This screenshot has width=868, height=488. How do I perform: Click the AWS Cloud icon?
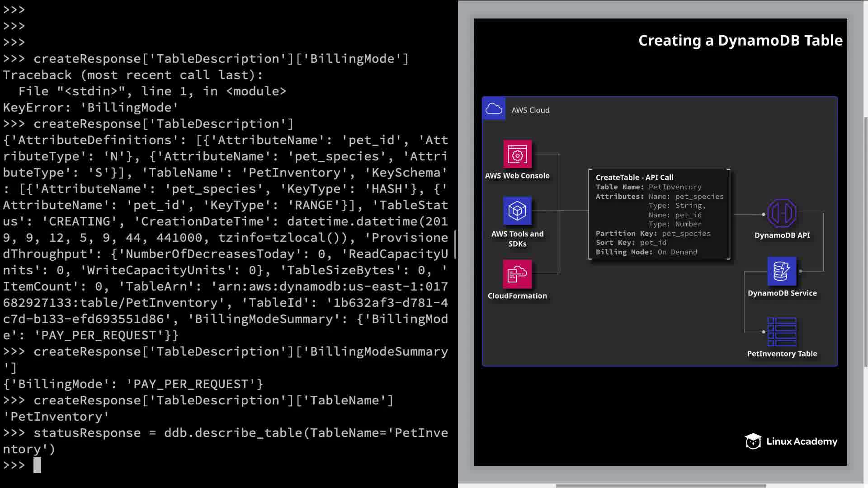pos(494,109)
